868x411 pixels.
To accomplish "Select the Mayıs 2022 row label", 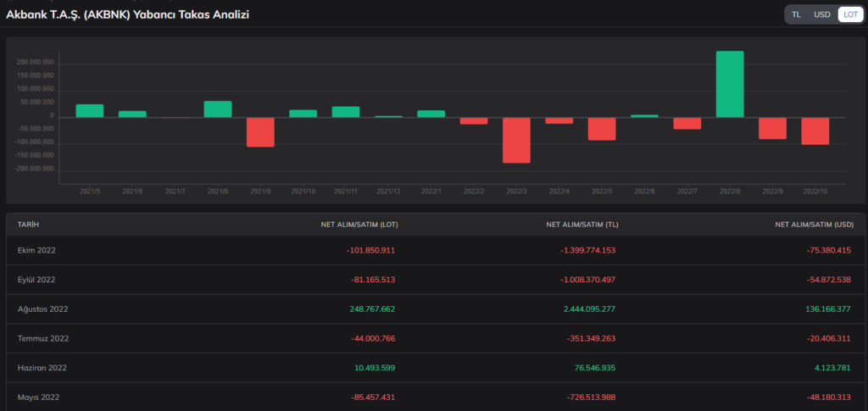I will 38,397.
